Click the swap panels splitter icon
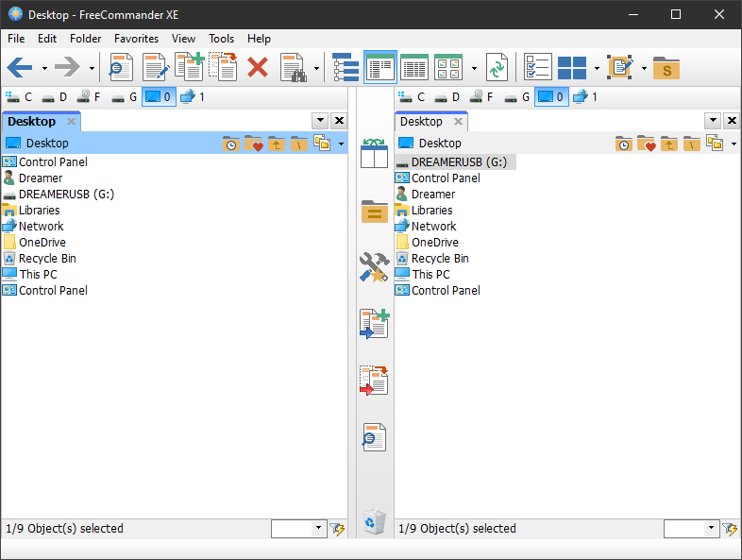 [x=374, y=153]
